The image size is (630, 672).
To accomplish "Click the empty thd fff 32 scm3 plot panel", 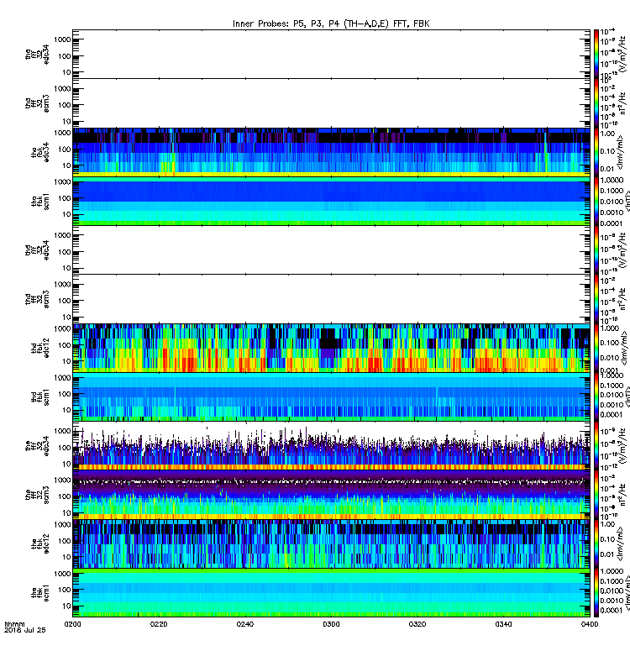I will [331, 299].
